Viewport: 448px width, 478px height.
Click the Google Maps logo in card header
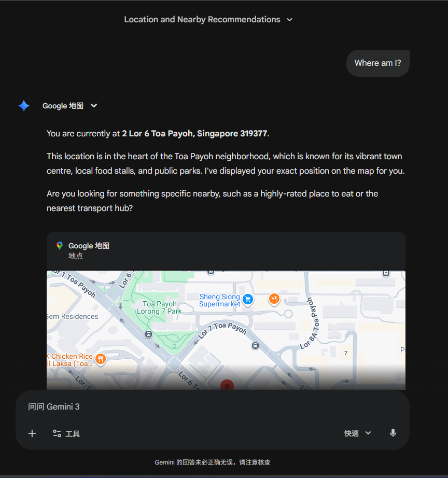click(x=60, y=246)
